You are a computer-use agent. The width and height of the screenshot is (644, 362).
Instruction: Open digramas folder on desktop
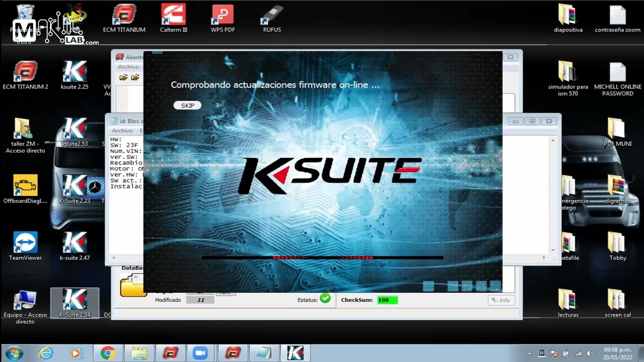[x=617, y=189]
